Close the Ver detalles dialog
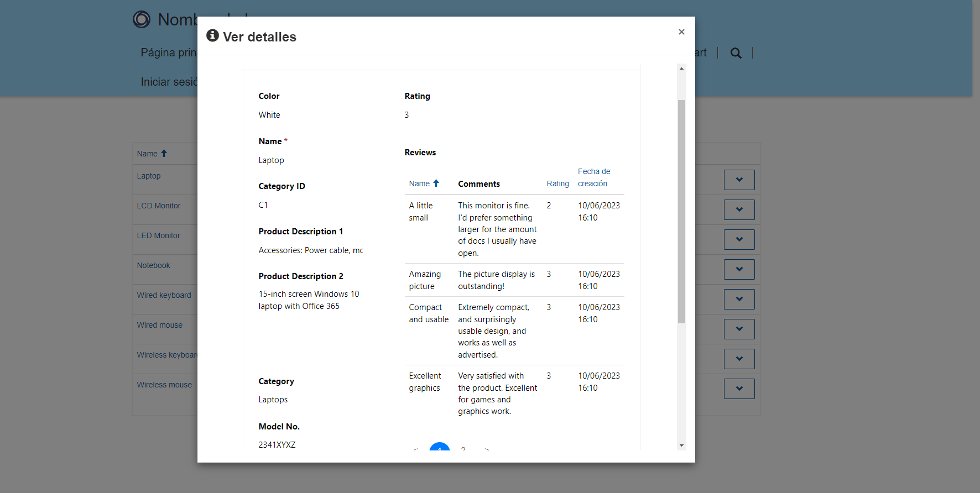The image size is (980, 493). (681, 32)
